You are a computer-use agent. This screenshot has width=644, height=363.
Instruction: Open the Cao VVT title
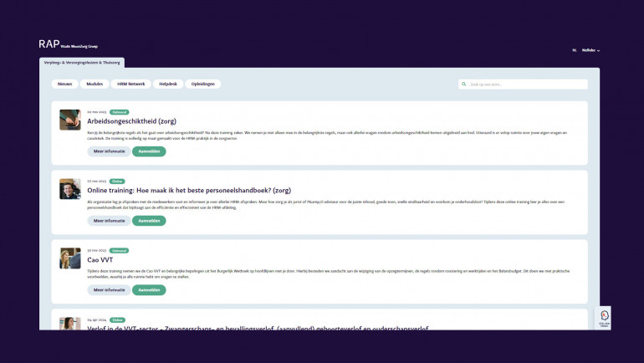pos(100,260)
